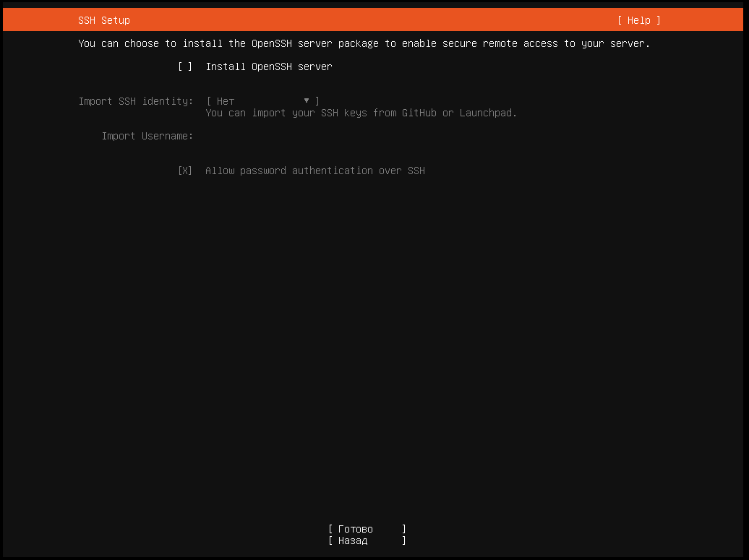Uncheck the Allow password authentication box
This screenshot has height=560, width=749.
point(185,171)
